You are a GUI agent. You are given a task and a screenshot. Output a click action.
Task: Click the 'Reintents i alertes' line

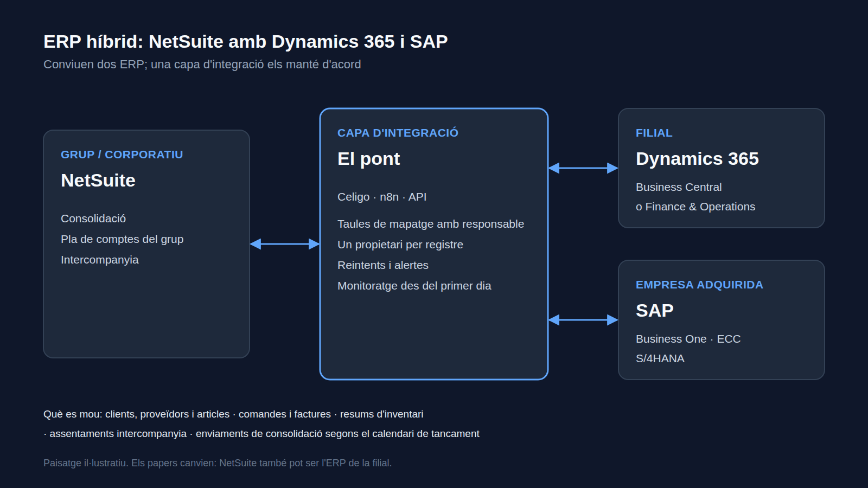383,265
